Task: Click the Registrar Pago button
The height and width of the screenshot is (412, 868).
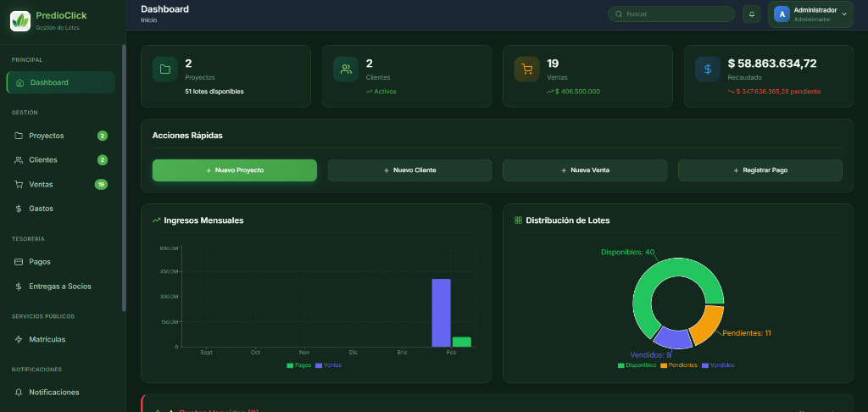Action: [760, 170]
